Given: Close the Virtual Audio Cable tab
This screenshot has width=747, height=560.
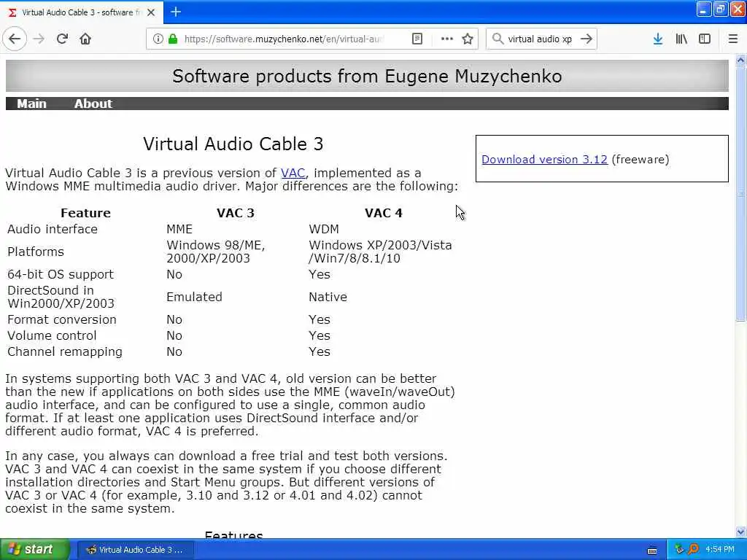Looking at the screenshot, I should pyautogui.click(x=151, y=12).
